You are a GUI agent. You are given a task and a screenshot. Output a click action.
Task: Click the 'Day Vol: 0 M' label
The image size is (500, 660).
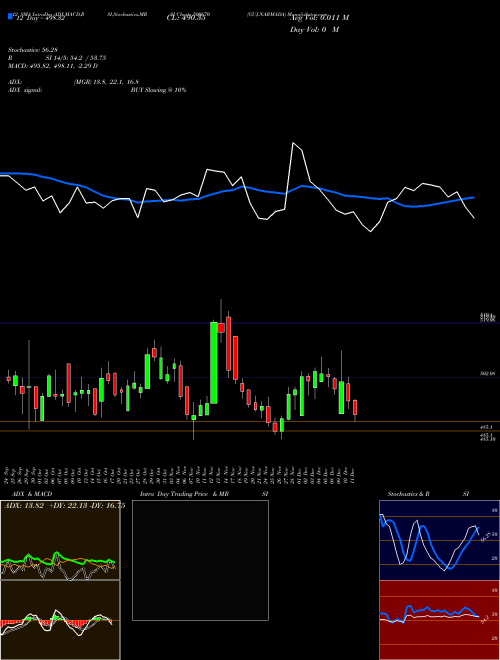click(314, 29)
